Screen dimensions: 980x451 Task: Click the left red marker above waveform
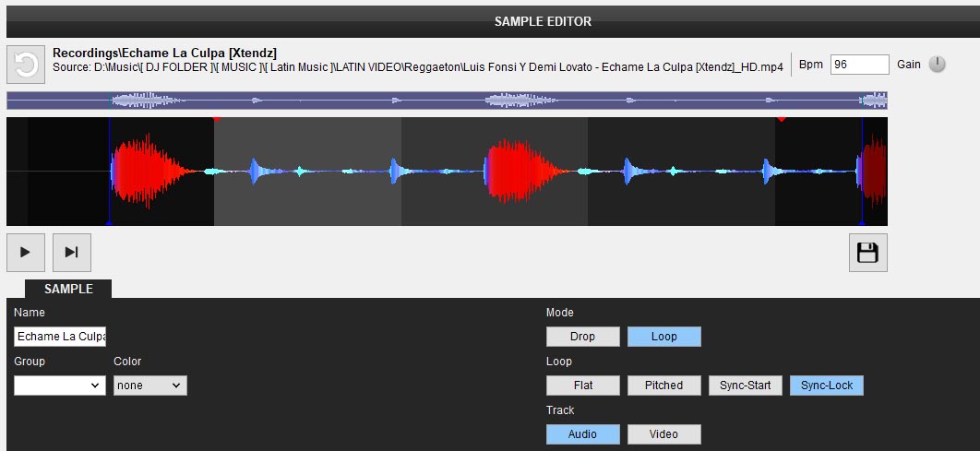click(216, 119)
